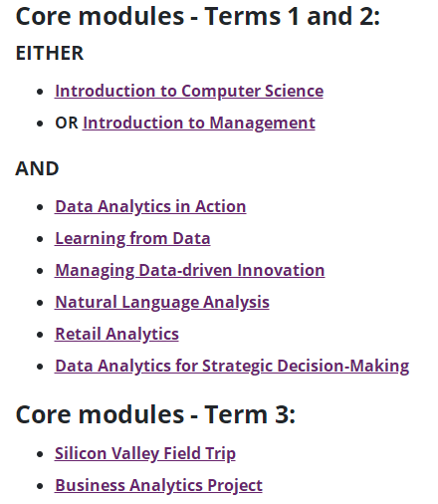Viewport: 438px width, 504px height.
Task: Click the Core modules - Terms 1 and 2 heading
Action: [x=198, y=16]
